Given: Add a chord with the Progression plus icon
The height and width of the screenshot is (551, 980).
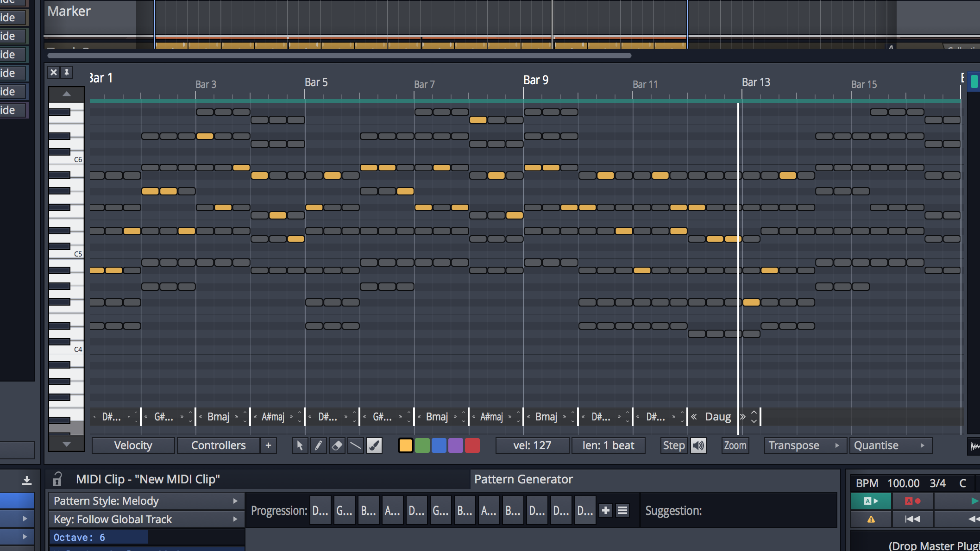Looking at the screenshot, I should [606, 510].
